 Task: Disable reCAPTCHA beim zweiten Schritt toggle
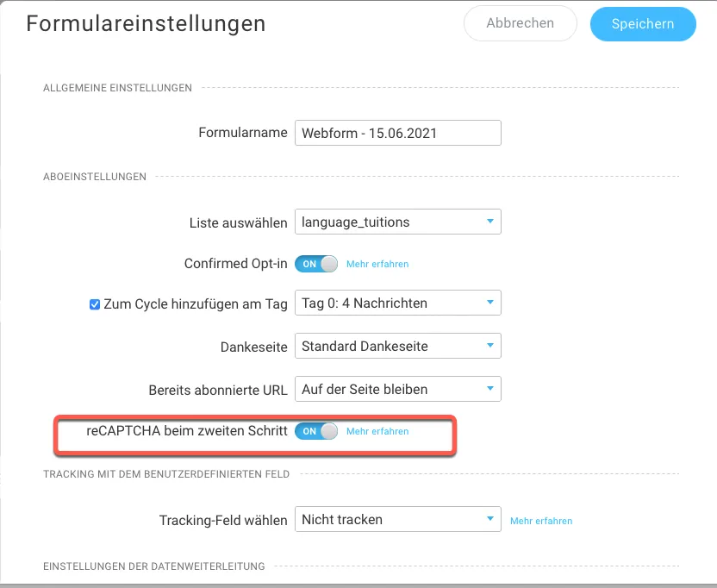pyautogui.click(x=316, y=431)
